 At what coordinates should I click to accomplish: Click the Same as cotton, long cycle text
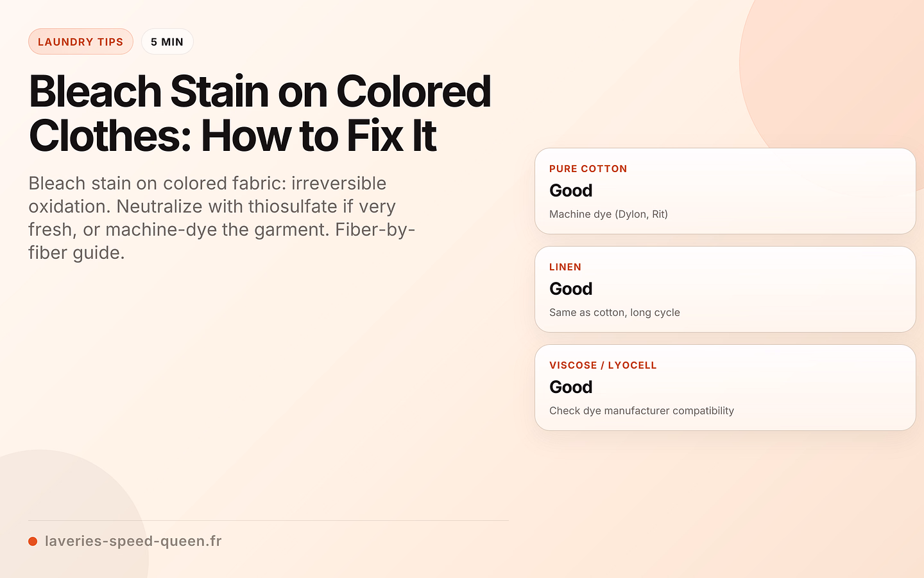(615, 312)
